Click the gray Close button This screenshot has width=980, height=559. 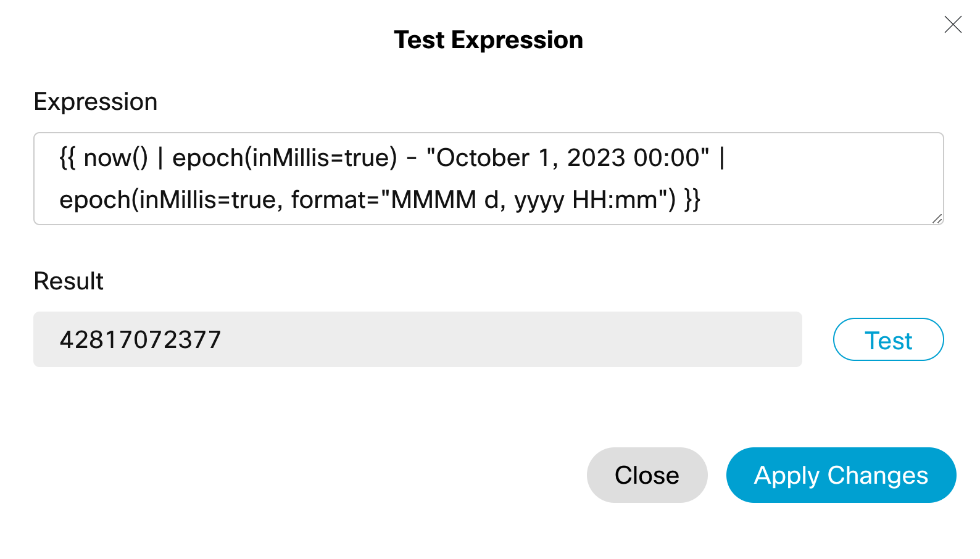pyautogui.click(x=647, y=475)
